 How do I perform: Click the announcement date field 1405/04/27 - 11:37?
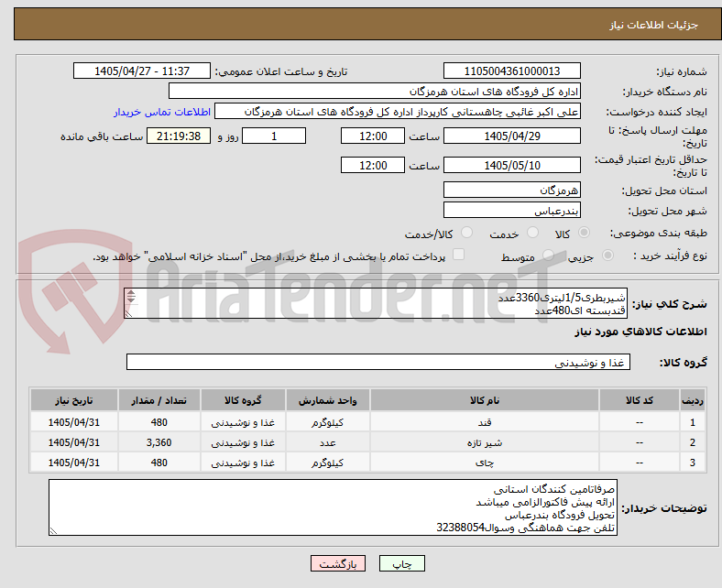click(x=142, y=71)
